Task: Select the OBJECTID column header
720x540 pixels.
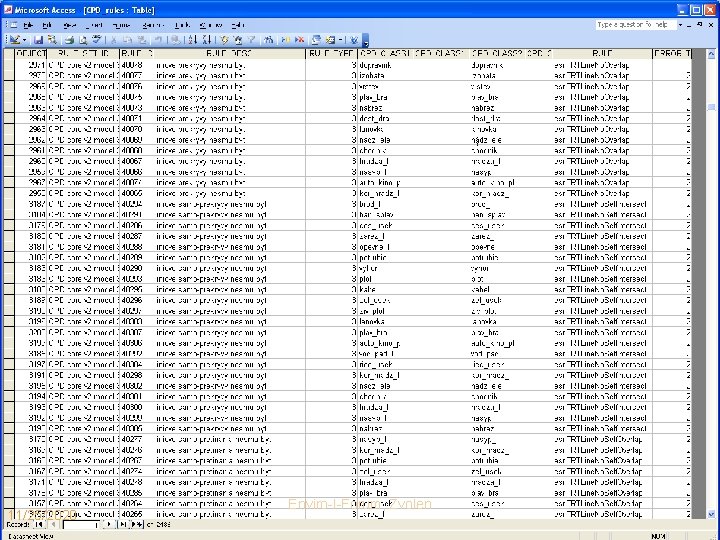Action: tap(31, 54)
